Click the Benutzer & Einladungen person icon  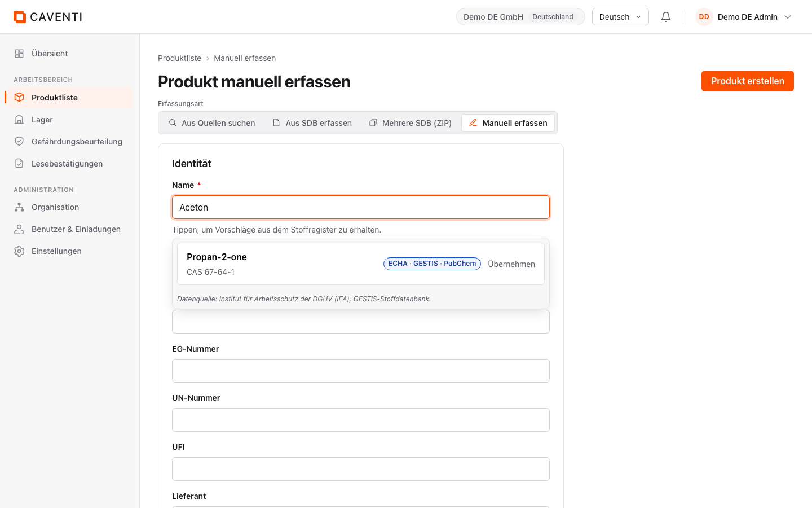click(19, 229)
